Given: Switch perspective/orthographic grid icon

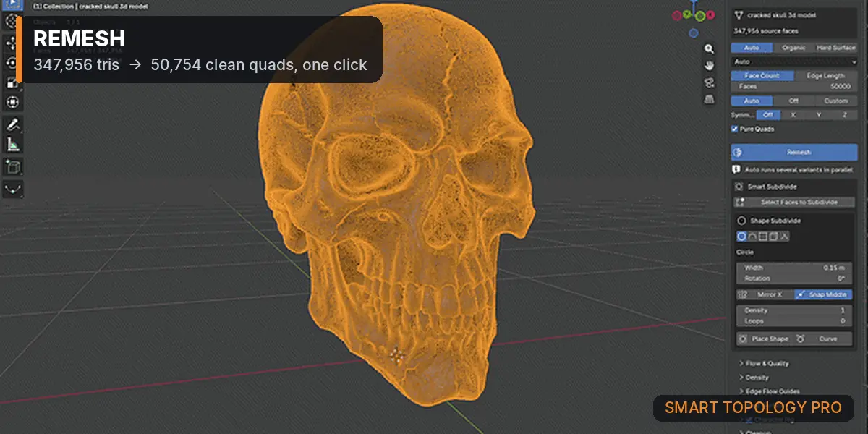Looking at the screenshot, I should pyautogui.click(x=710, y=99).
